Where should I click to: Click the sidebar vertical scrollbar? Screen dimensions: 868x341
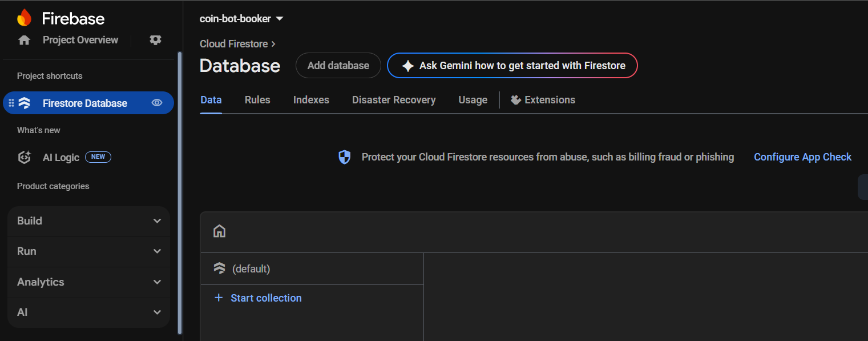tap(180, 192)
